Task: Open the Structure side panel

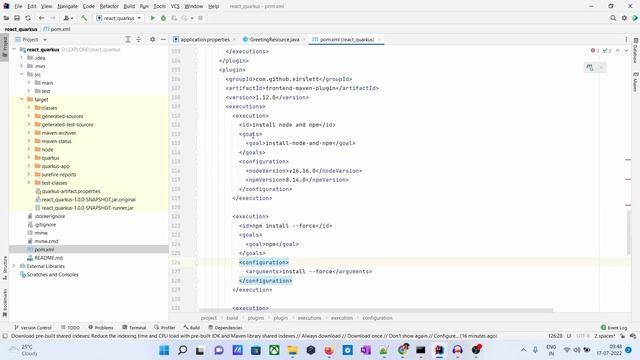Action: (5, 268)
